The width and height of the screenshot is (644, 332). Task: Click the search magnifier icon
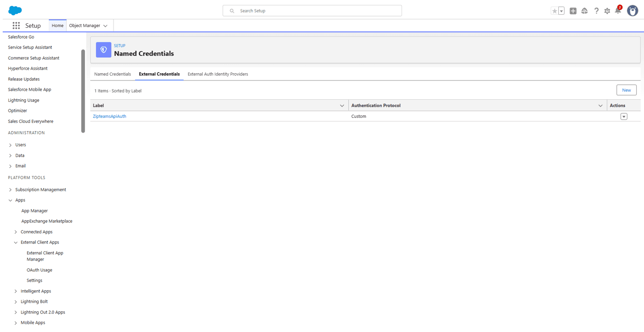point(232,11)
